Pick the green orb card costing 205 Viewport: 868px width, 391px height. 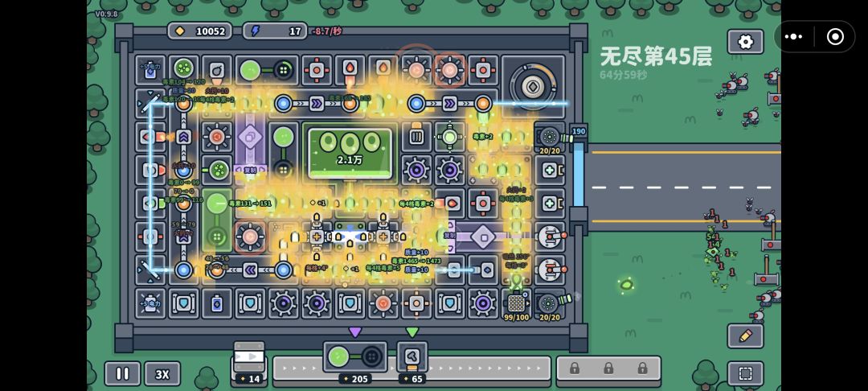pyautogui.click(x=355, y=363)
